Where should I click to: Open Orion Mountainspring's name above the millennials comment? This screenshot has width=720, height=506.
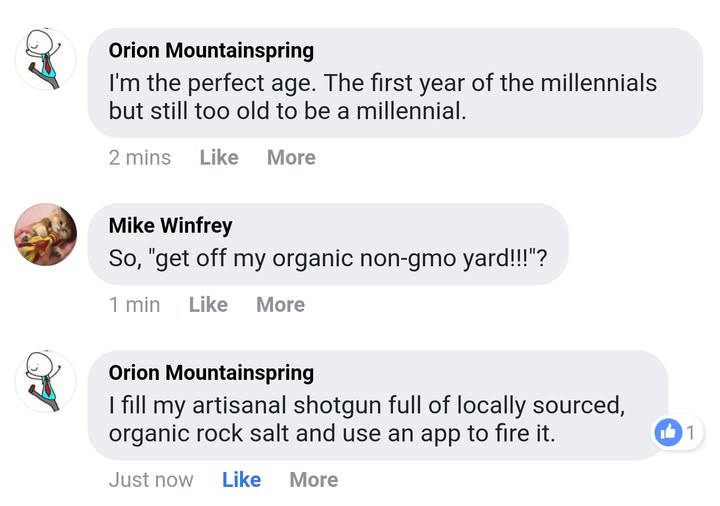pos(211,50)
